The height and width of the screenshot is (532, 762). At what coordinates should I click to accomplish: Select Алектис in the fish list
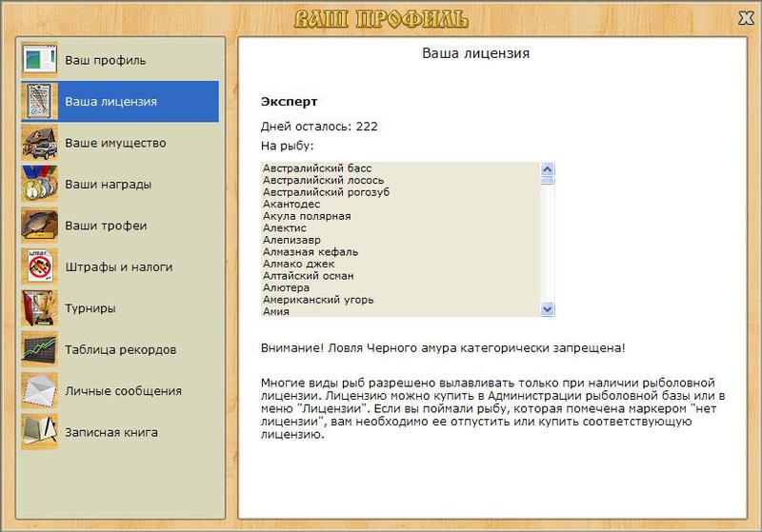click(x=400, y=228)
